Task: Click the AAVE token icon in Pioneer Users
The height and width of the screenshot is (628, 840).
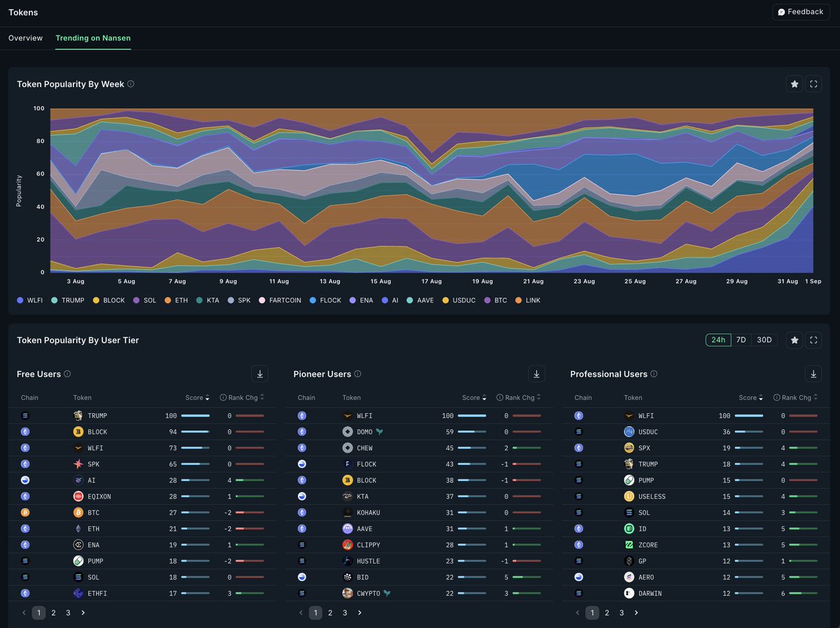Action: pyautogui.click(x=347, y=529)
